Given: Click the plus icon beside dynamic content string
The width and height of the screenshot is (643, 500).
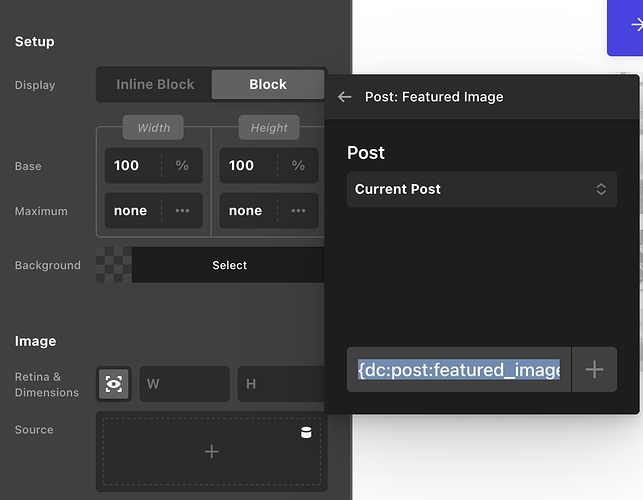Looking at the screenshot, I should [x=594, y=369].
